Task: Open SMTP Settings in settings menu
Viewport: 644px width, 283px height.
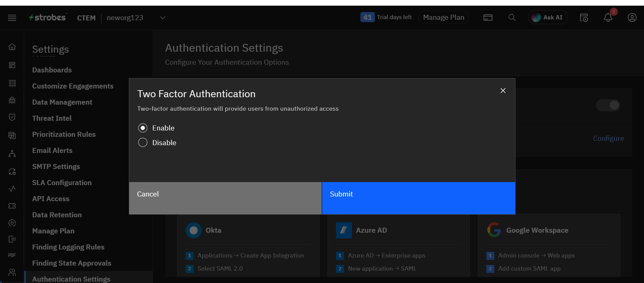Action: (56, 167)
